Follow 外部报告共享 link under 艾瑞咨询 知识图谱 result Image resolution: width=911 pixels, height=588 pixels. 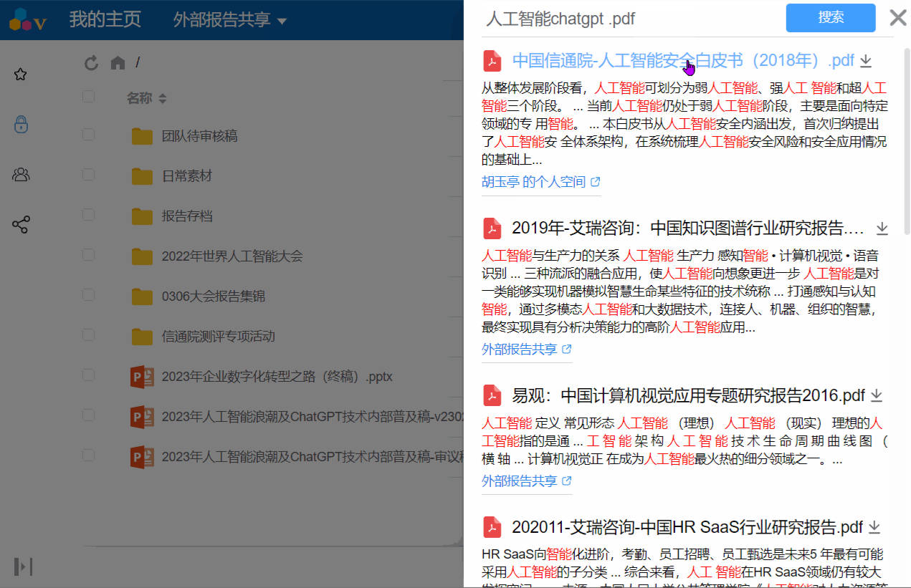(519, 350)
